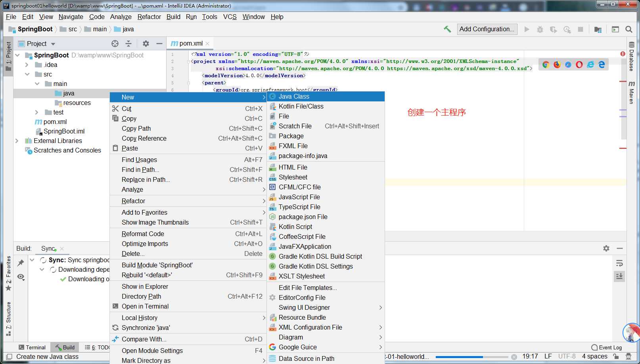Click Open in Terminal menu entry

pyautogui.click(x=188, y=306)
